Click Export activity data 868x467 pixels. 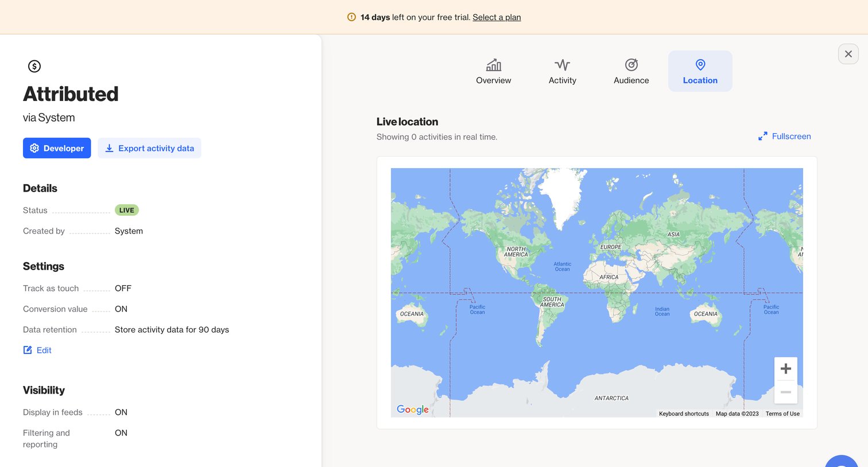[149, 148]
